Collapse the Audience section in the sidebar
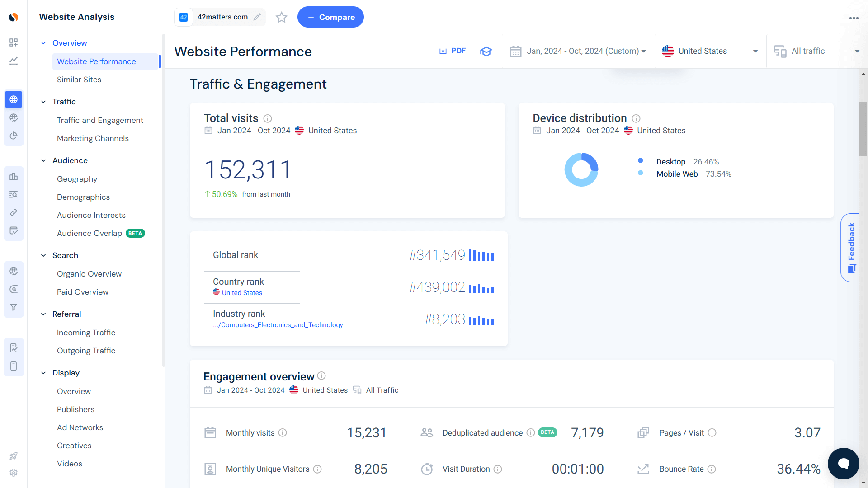 43,160
